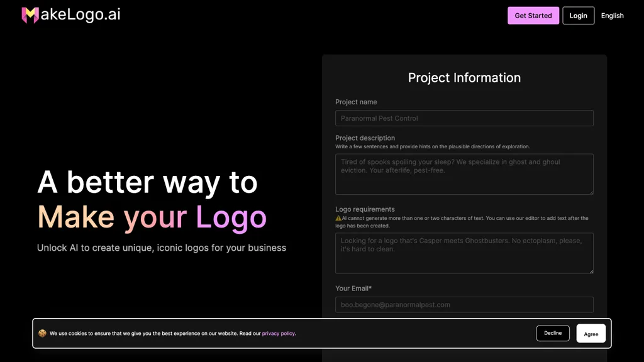Viewport: 644px width, 362px height.
Task: Click the Project description textarea resize handle
Action: pyautogui.click(x=591, y=192)
